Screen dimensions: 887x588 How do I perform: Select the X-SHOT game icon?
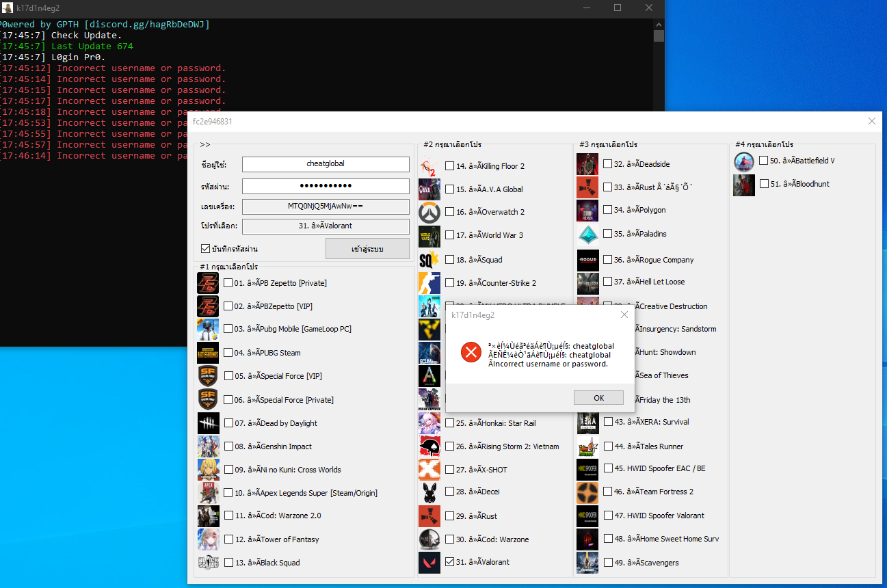[x=429, y=470]
